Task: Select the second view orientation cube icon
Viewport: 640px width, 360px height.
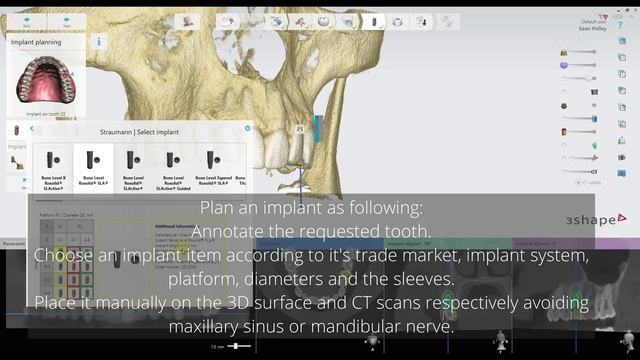Action: click(x=622, y=57)
